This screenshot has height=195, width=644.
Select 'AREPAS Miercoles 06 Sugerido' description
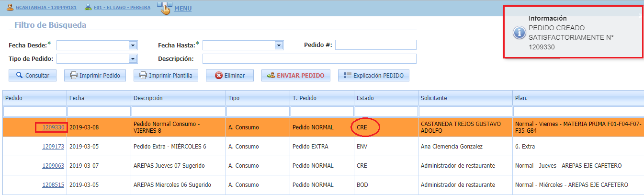pos(173,184)
